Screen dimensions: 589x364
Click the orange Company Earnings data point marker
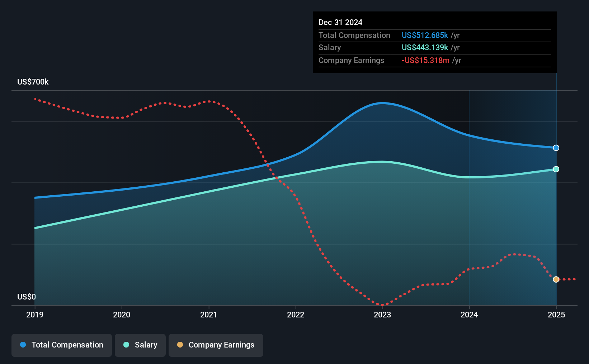(556, 279)
